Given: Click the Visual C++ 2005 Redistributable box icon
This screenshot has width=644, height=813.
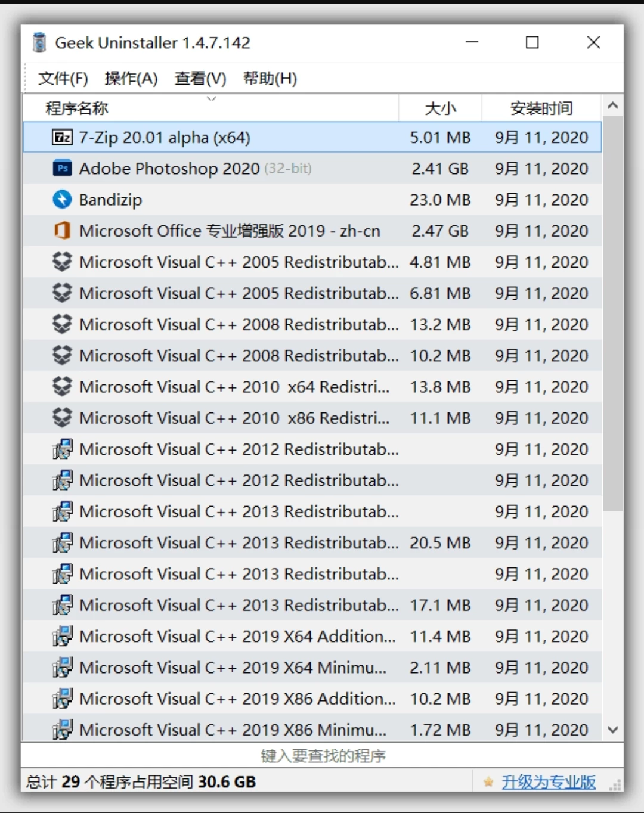Looking at the screenshot, I should [62, 262].
